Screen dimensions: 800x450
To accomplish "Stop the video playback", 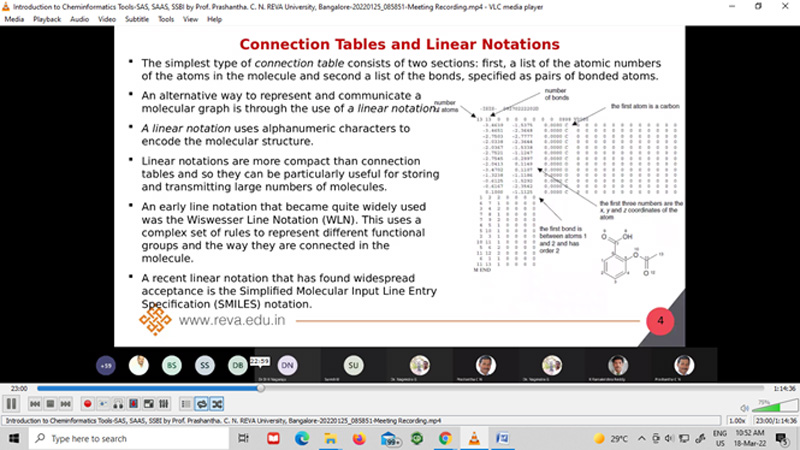I will click(x=50, y=404).
